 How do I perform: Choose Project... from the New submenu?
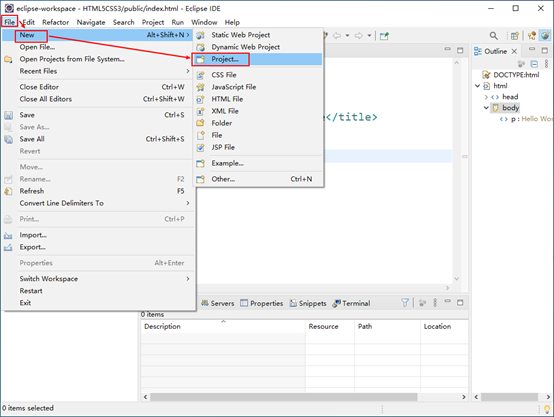click(258, 59)
